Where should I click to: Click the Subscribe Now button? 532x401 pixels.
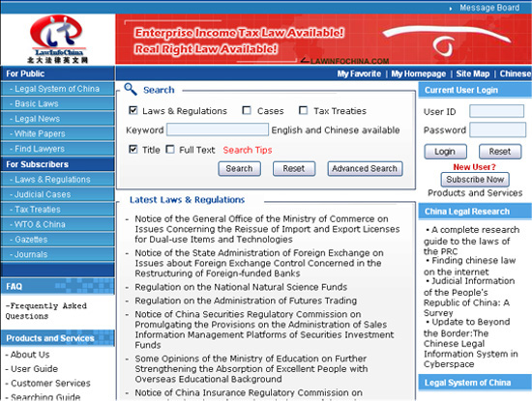(475, 180)
